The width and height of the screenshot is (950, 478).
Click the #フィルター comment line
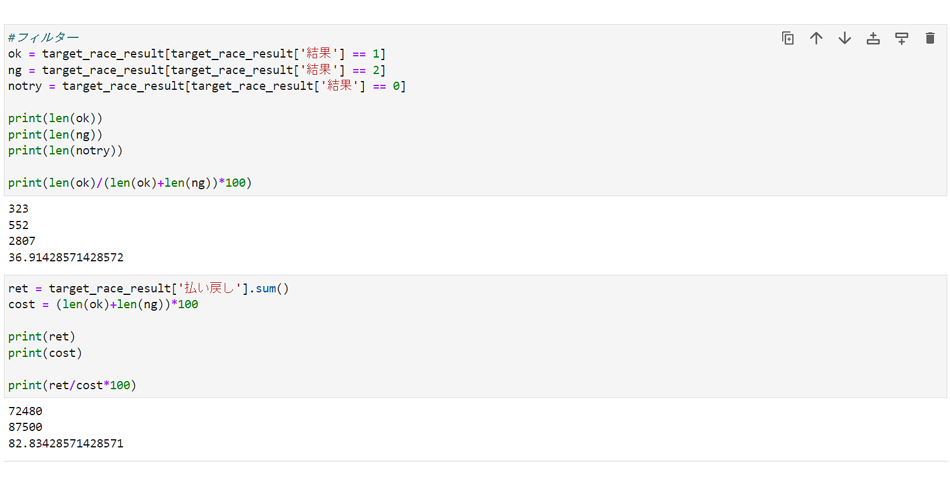coord(44,38)
